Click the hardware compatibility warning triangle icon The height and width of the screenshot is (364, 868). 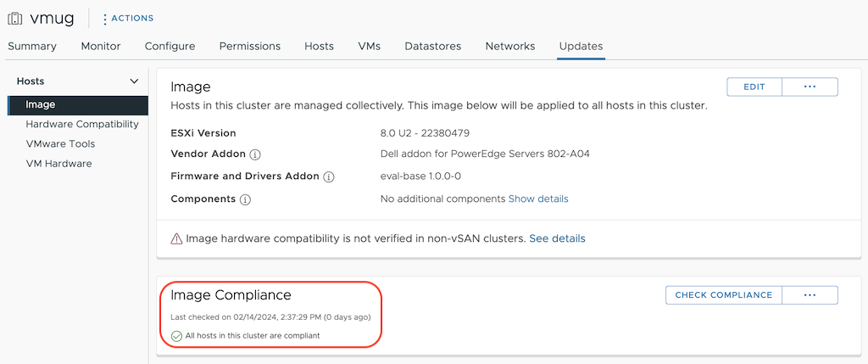click(176, 238)
